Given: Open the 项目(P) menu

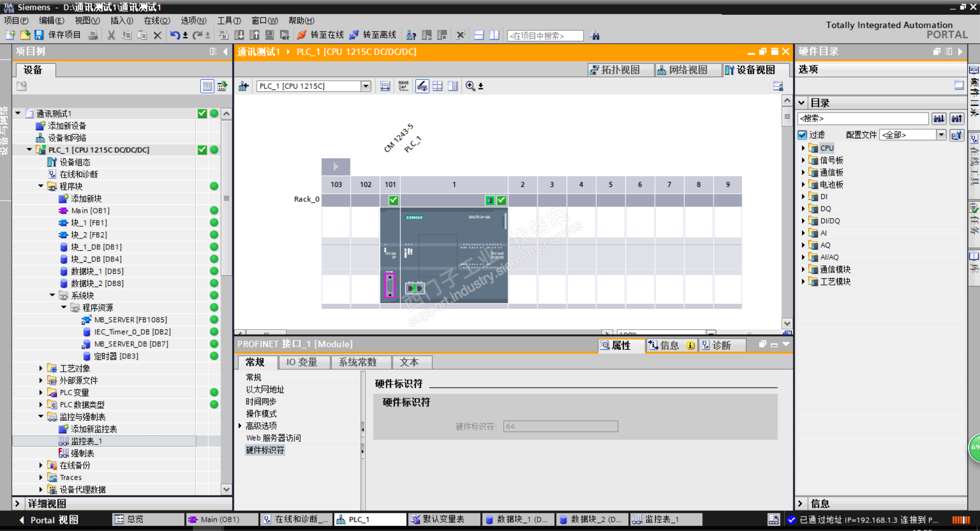Looking at the screenshot, I should pyautogui.click(x=16, y=20).
